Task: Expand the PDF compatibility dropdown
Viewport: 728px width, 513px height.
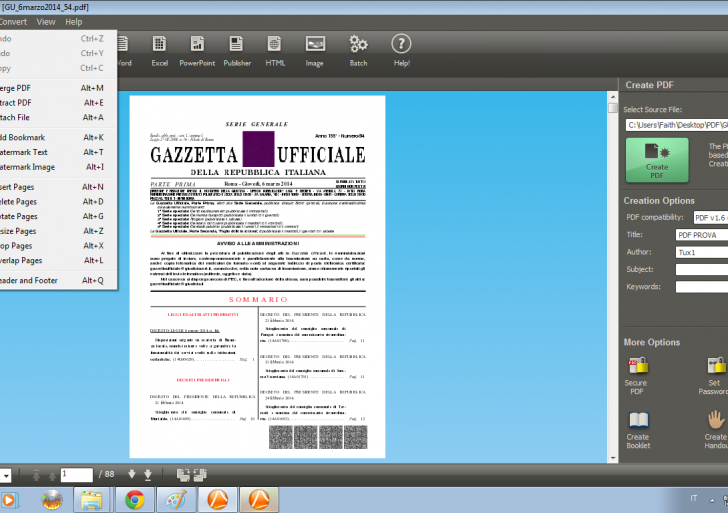Action: pos(710,217)
